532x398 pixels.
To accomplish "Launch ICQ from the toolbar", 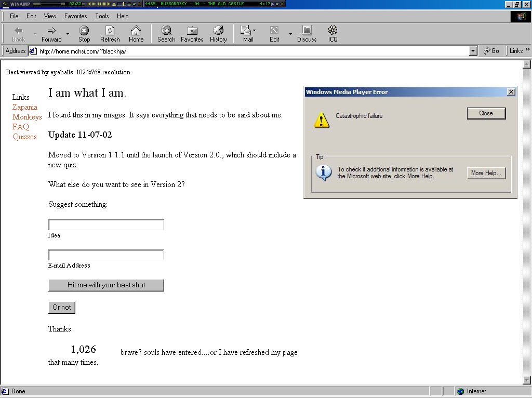I will [332, 34].
